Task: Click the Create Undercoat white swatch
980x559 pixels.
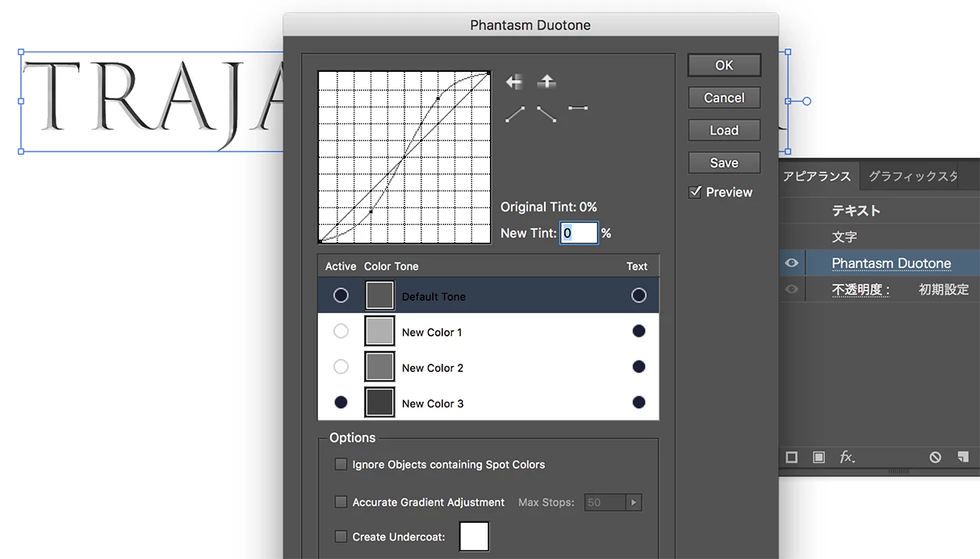Action: tap(475, 536)
